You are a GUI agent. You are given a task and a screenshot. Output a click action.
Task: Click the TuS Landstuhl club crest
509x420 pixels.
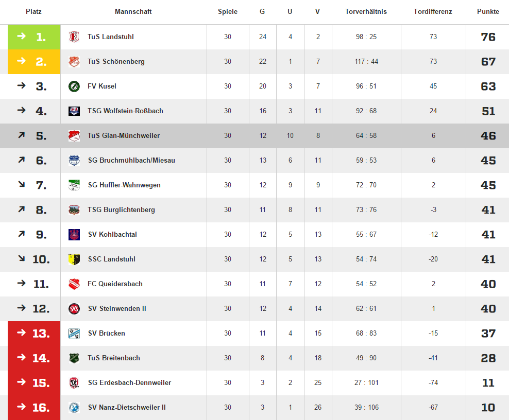click(74, 37)
